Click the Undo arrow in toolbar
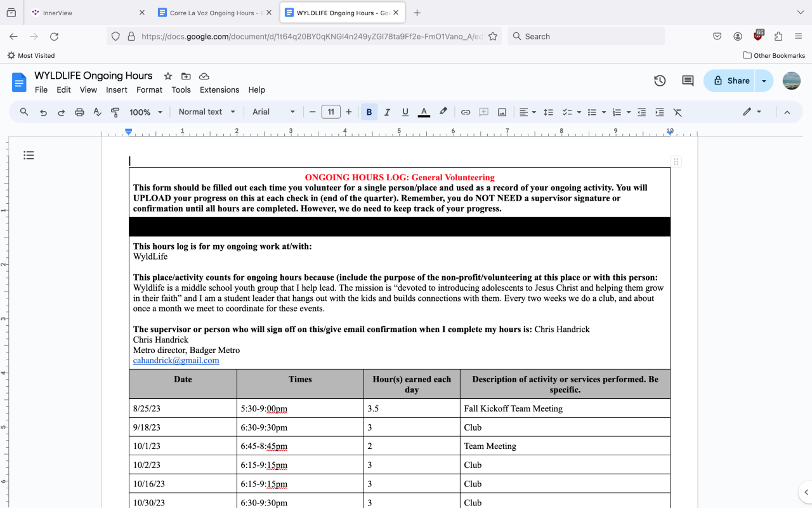The width and height of the screenshot is (812, 508). coord(43,112)
